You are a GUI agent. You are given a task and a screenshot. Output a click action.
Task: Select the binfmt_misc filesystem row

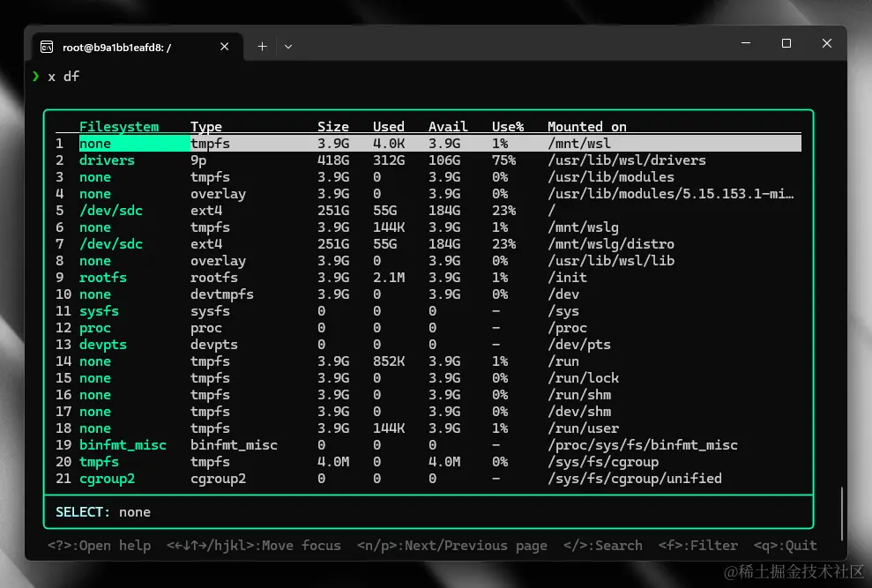[x=429, y=444]
